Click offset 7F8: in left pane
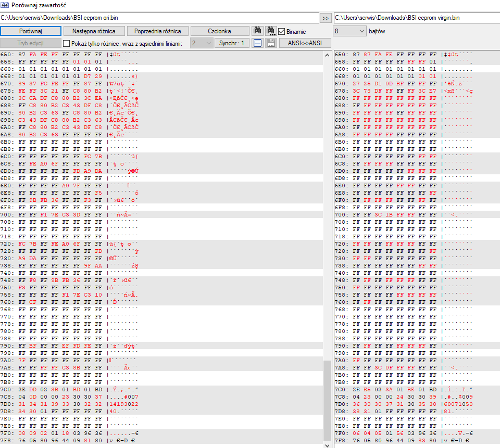The width and height of the screenshot is (500, 448). (x=7, y=440)
